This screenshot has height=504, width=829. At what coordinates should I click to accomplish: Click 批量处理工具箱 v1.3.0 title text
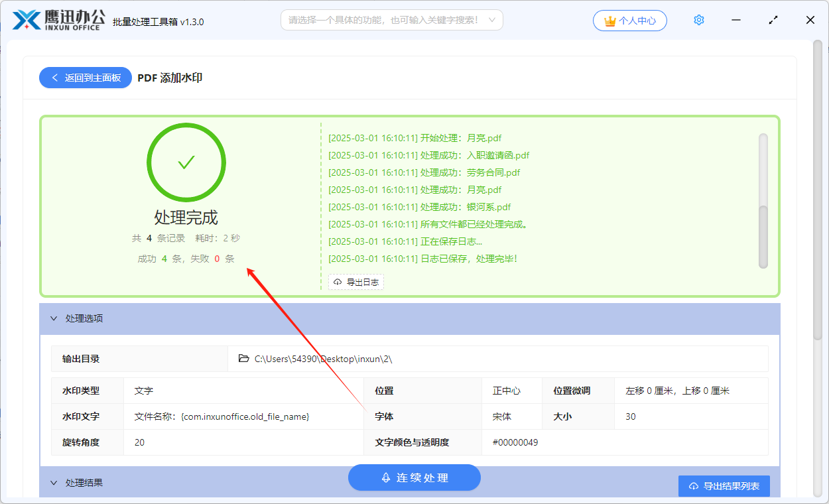pyautogui.click(x=159, y=21)
